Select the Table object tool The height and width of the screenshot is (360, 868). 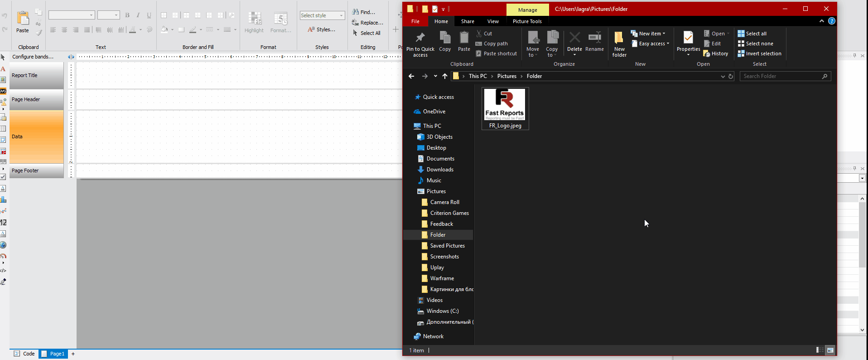(x=3, y=129)
